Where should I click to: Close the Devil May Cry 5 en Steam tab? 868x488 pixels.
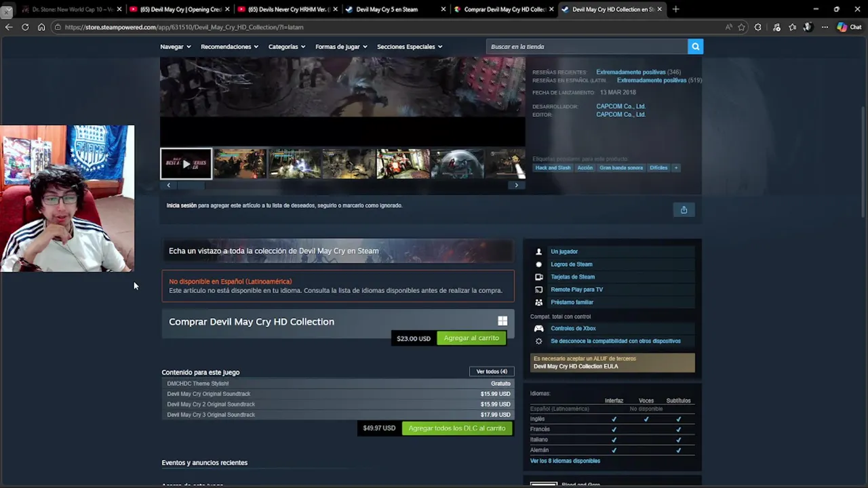click(443, 9)
